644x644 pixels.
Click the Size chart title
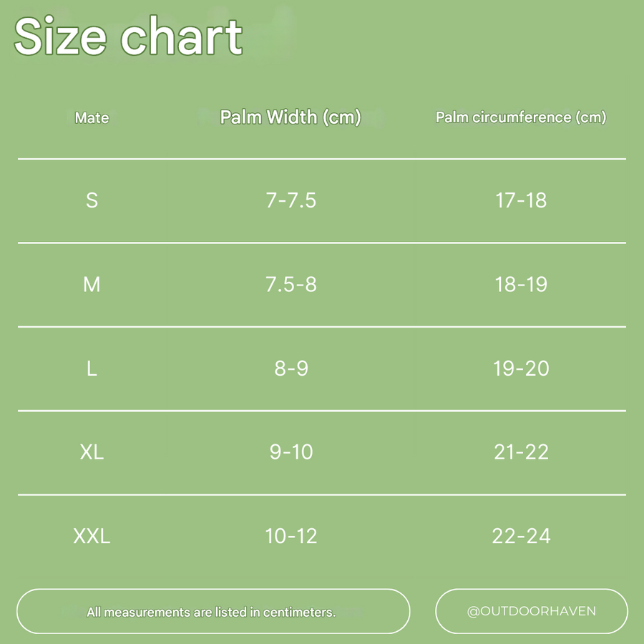click(x=128, y=36)
